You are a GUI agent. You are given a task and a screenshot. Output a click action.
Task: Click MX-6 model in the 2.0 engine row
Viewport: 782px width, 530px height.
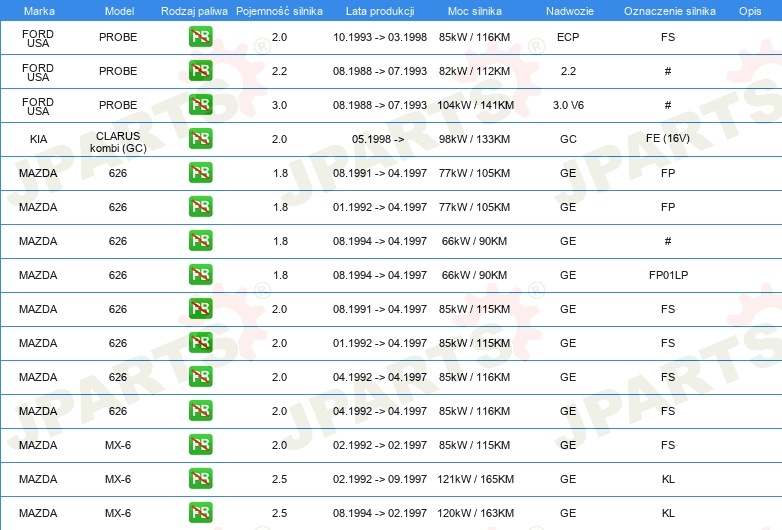point(118,445)
